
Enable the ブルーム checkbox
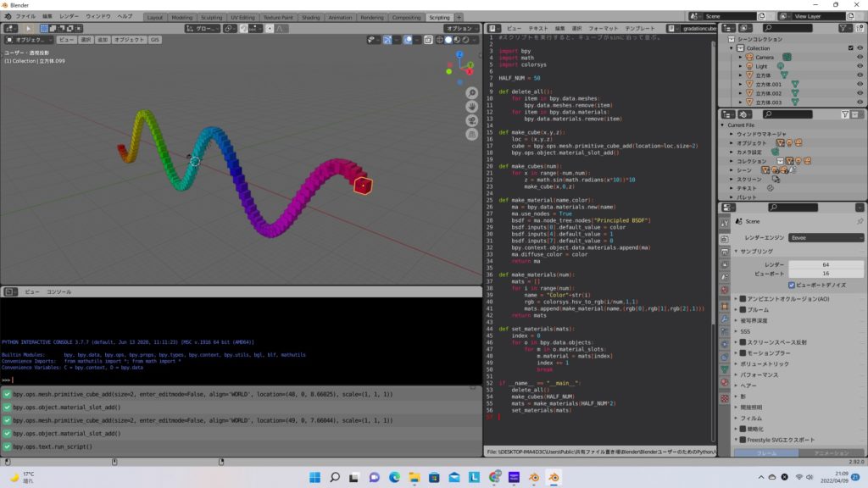coord(743,310)
